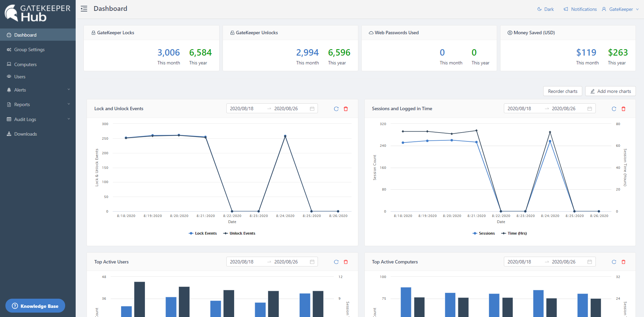644x317 pixels.
Task: Refresh the Lock and Unlock Events chart
Action: click(336, 109)
